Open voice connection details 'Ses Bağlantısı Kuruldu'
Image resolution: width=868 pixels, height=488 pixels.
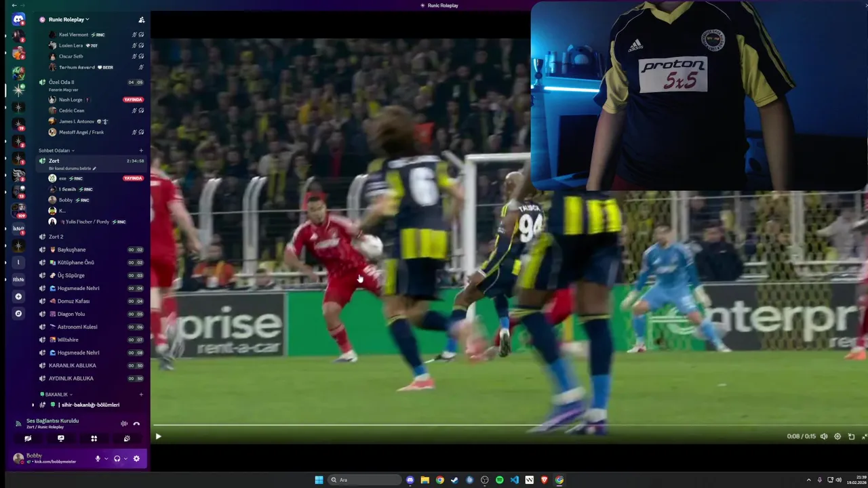52,421
